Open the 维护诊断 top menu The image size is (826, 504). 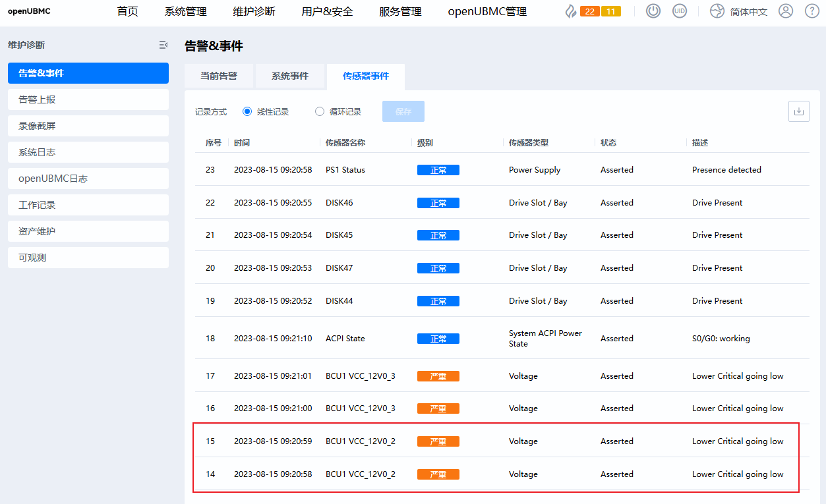tap(254, 11)
